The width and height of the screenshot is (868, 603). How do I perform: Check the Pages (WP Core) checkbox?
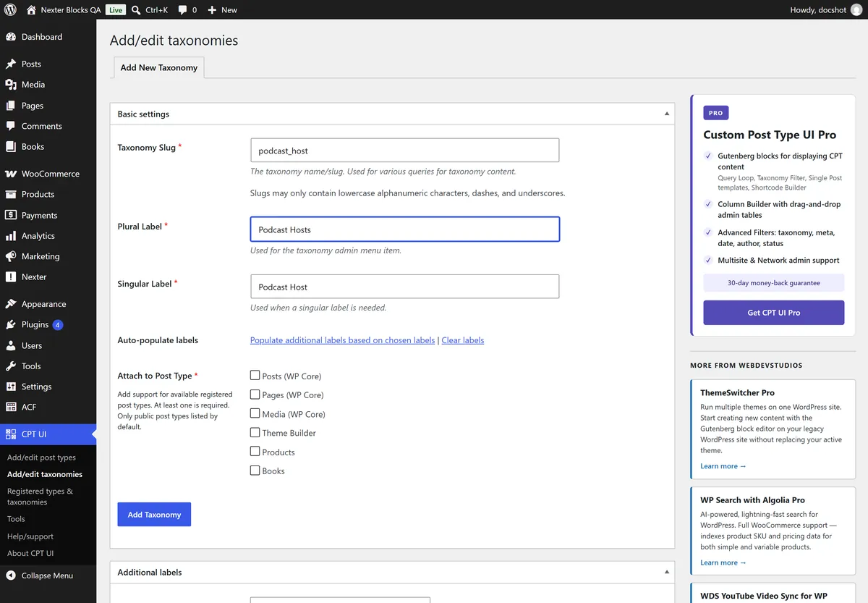coord(255,395)
